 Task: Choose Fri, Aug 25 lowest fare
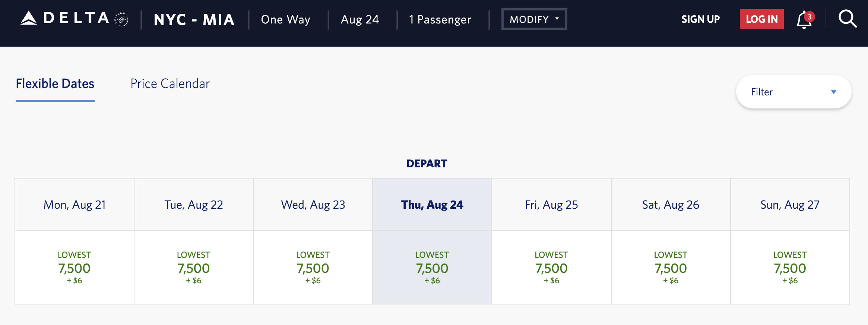pyautogui.click(x=551, y=267)
